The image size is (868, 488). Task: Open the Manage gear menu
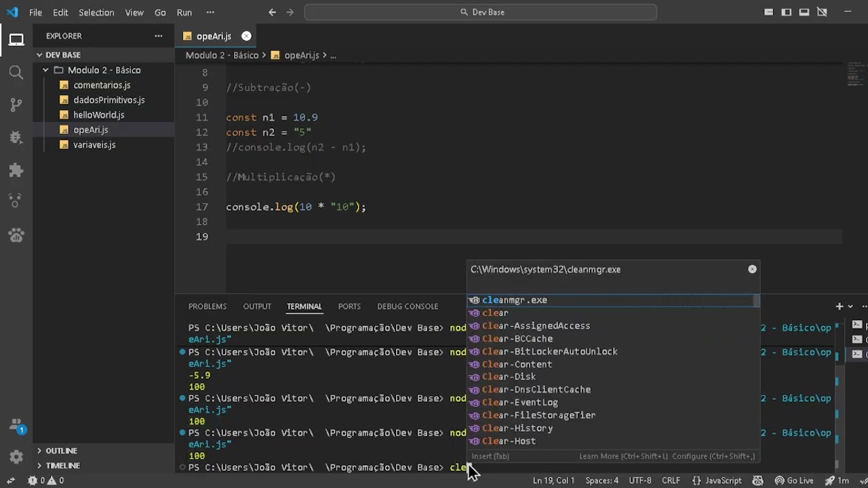(x=16, y=457)
